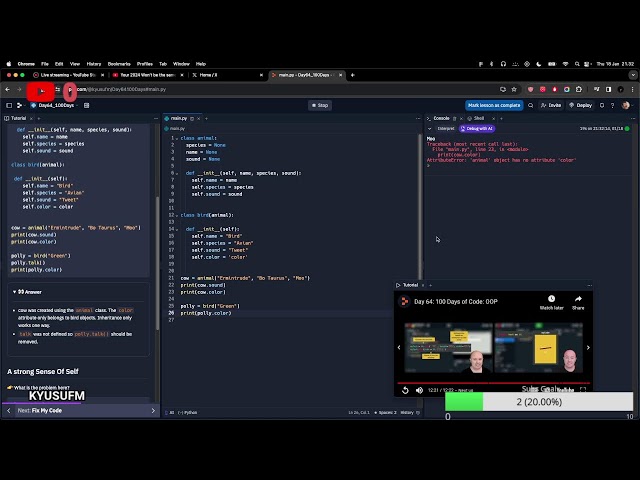The width and height of the screenshot is (640, 480).
Task: Open the help question mark icon
Action: [612, 105]
